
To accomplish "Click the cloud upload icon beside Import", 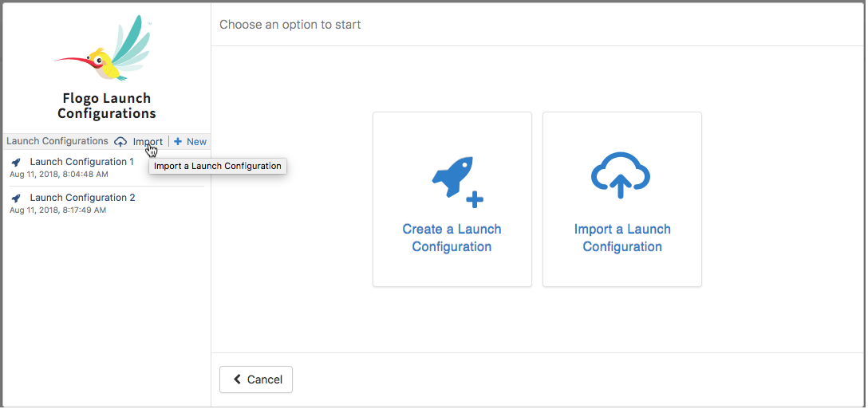I will pos(120,142).
